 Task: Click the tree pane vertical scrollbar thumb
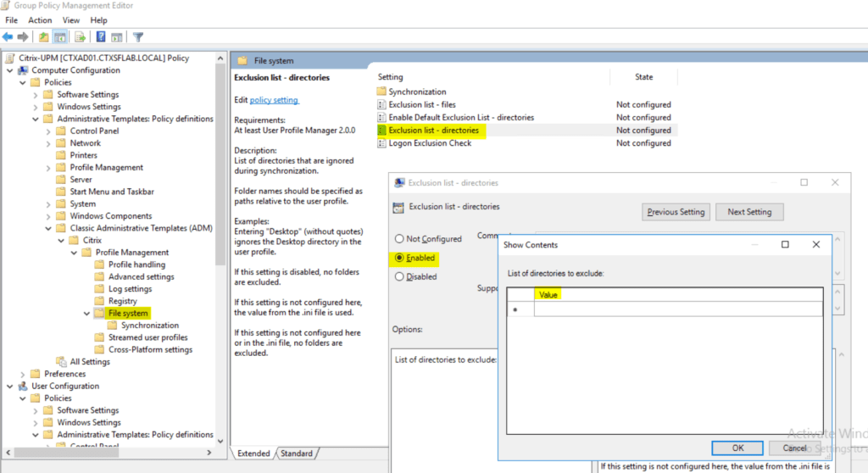(220, 164)
